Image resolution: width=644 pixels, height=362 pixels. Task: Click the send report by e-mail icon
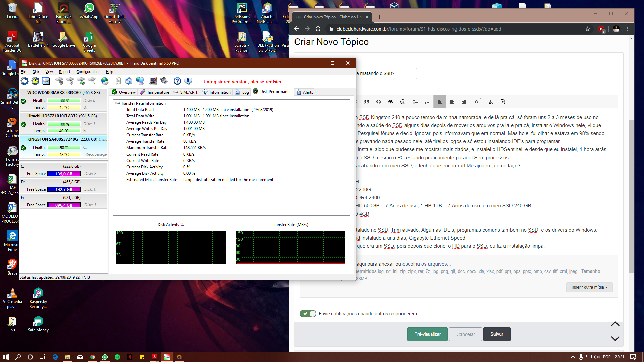(129, 81)
